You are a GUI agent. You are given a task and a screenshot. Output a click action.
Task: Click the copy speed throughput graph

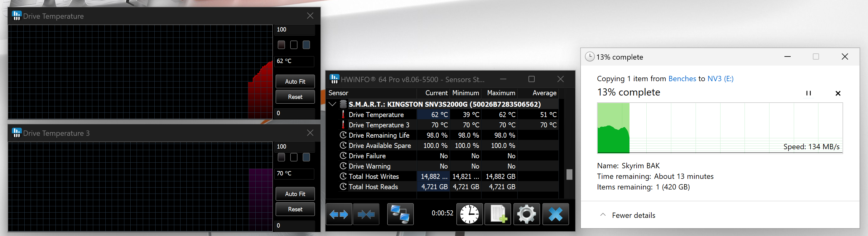720,128
